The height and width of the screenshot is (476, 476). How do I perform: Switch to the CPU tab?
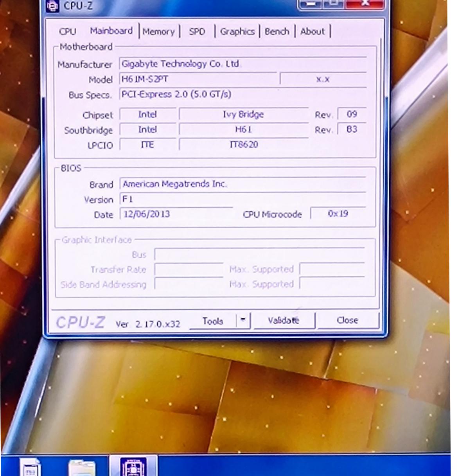pos(67,31)
